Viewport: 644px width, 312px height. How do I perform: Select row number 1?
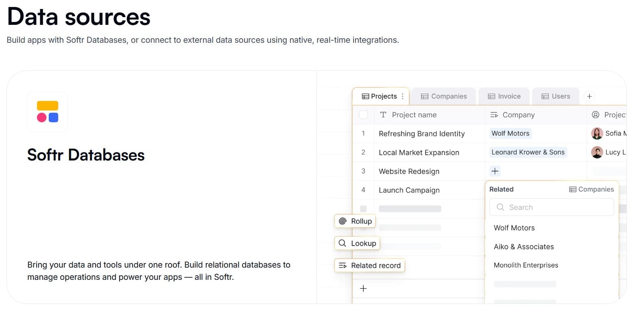pyautogui.click(x=363, y=133)
